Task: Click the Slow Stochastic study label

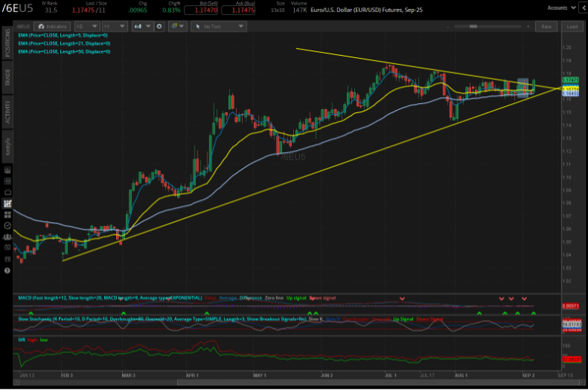Action: tap(162, 319)
